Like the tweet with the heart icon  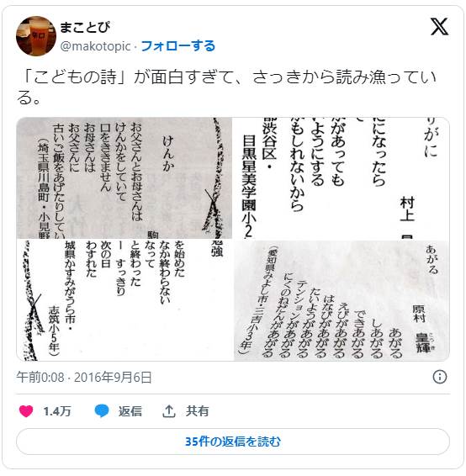(26, 411)
